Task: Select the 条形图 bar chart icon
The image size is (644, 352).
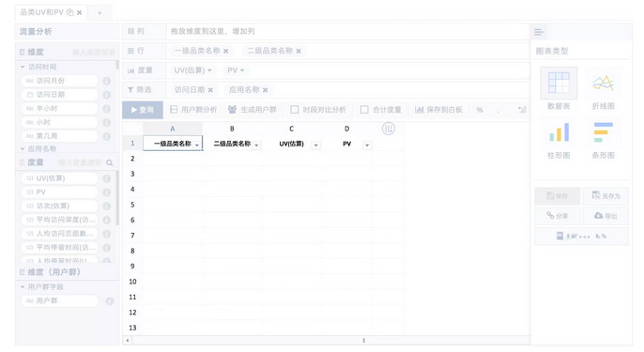Action: pyautogui.click(x=603, y=132)
